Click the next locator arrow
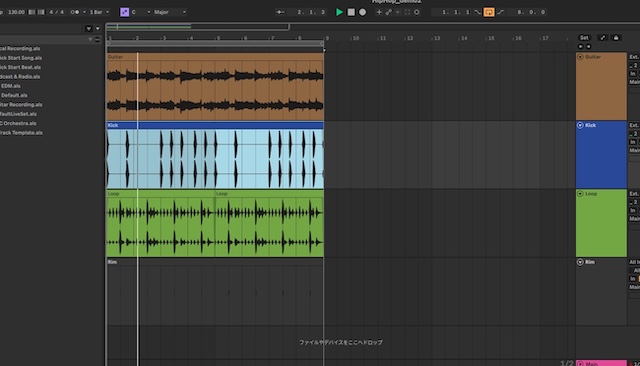The height and width of the screenshot is (366, 640). [x=588, y=47]
